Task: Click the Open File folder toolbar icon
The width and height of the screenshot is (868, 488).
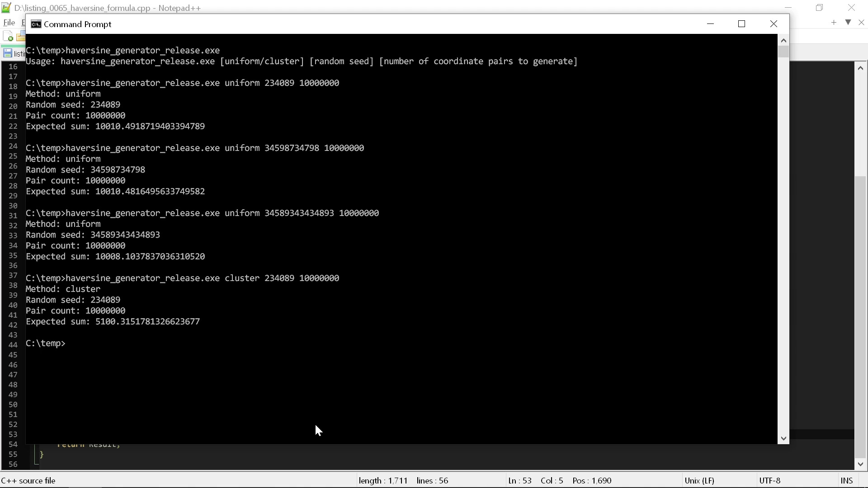Action: (x=22, y=36)
